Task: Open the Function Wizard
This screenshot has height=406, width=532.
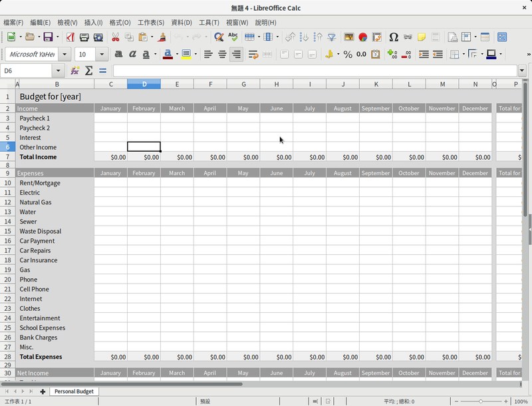Action: (75, 71)
